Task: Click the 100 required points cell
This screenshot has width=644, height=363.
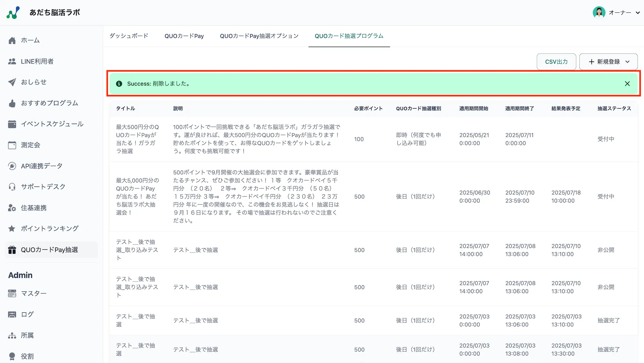Action: point(359,139)
